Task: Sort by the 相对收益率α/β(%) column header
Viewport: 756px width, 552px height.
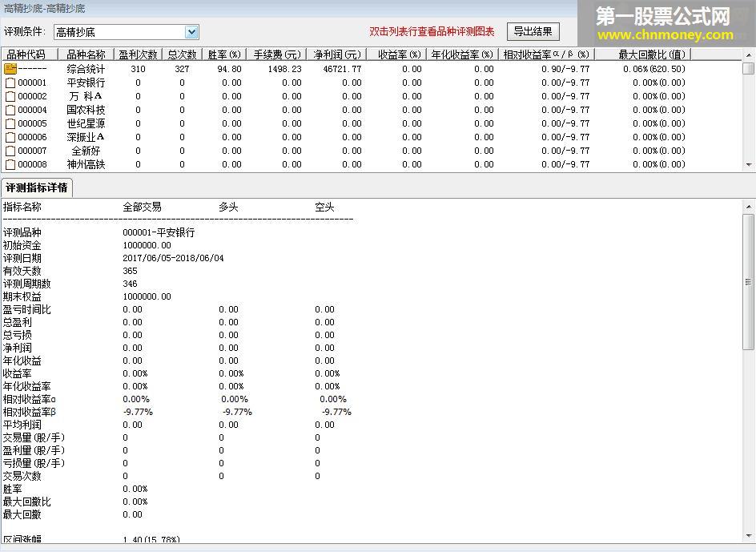Action: pos(546,54)
